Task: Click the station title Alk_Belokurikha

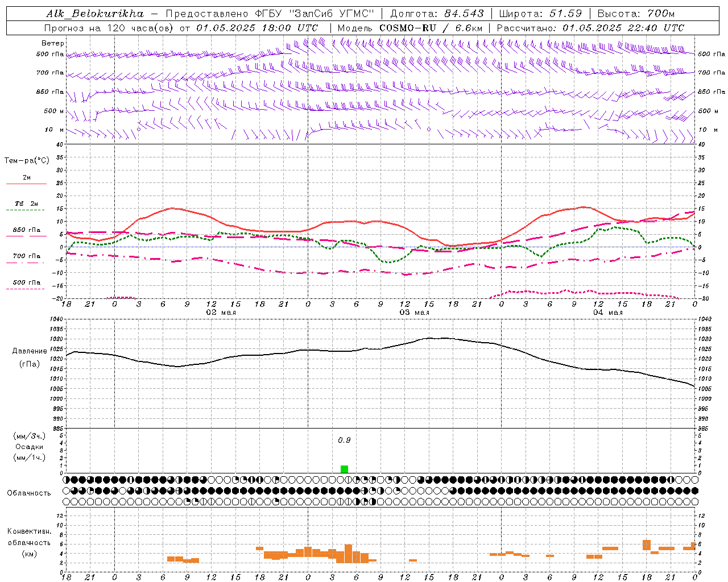Action: coord(94,14)
